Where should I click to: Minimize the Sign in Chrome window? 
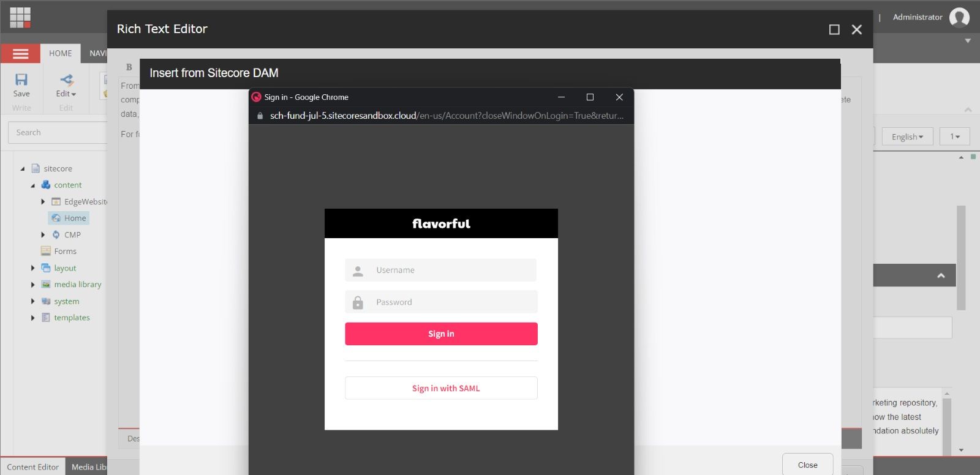561,97
